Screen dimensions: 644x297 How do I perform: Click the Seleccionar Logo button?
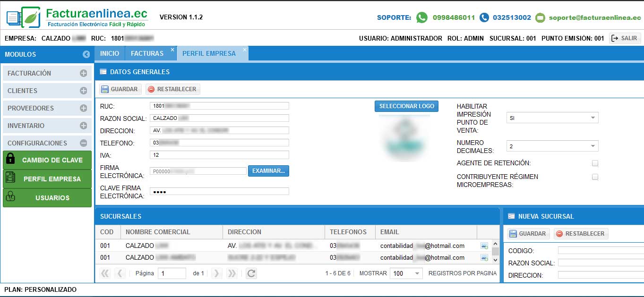406,106
